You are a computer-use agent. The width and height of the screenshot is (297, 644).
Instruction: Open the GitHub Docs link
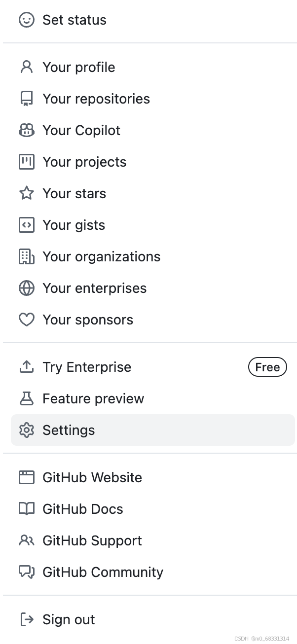point(83,509)
